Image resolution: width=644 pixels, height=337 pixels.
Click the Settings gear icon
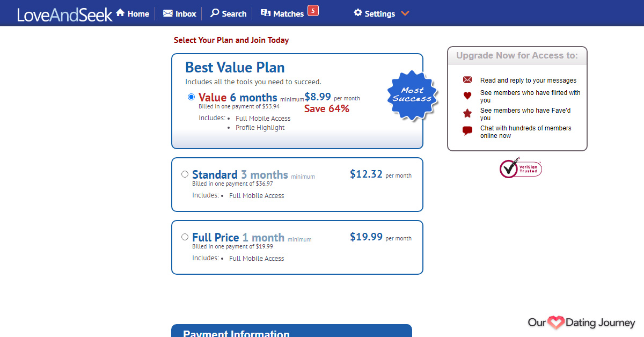pos(358,13)
